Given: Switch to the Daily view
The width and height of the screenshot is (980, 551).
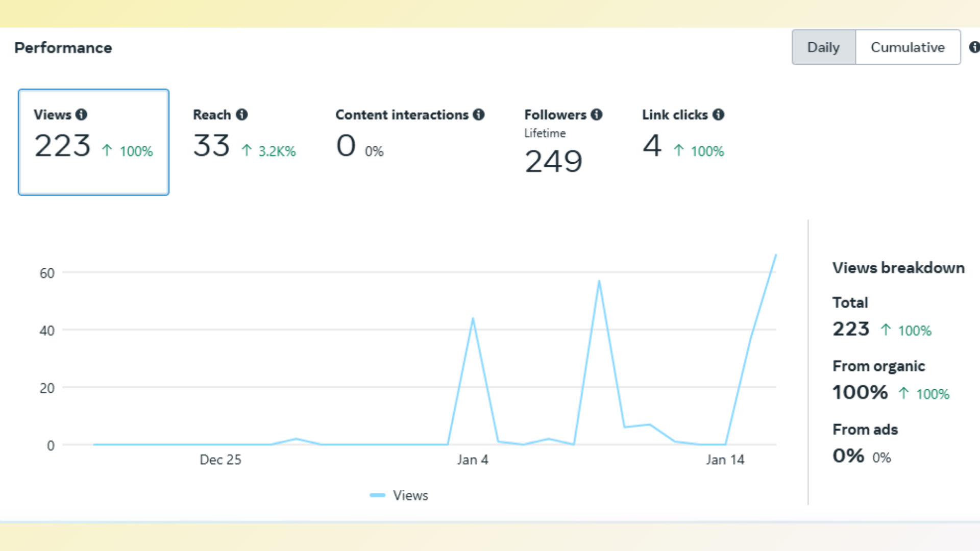Looking at the screenshot, I should tap(823, 47).
